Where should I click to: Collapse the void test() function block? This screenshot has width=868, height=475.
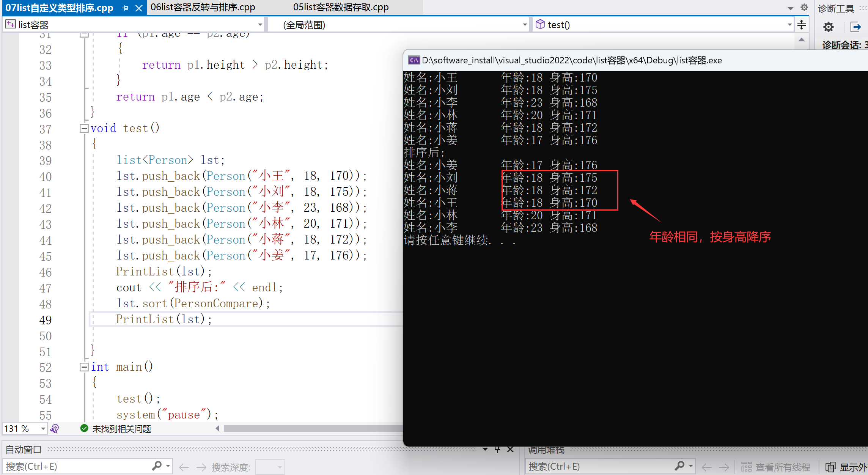point(84,129)
